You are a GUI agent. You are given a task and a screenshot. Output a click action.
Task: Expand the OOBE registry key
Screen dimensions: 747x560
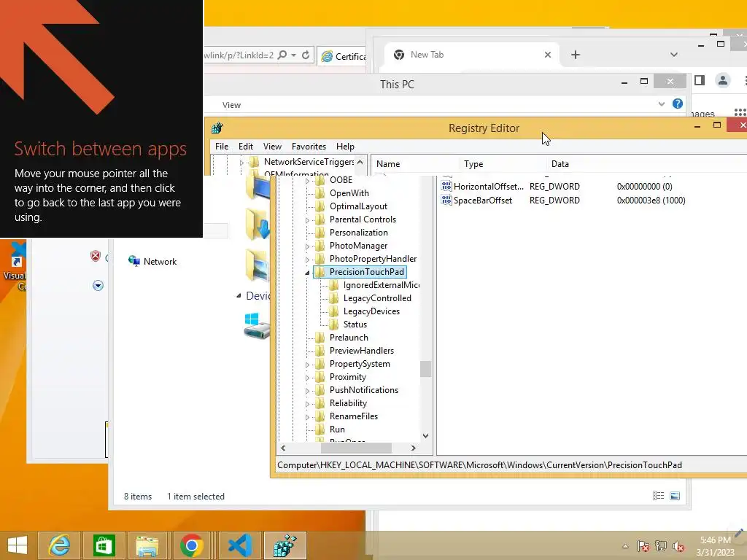(x=307, y=181)
